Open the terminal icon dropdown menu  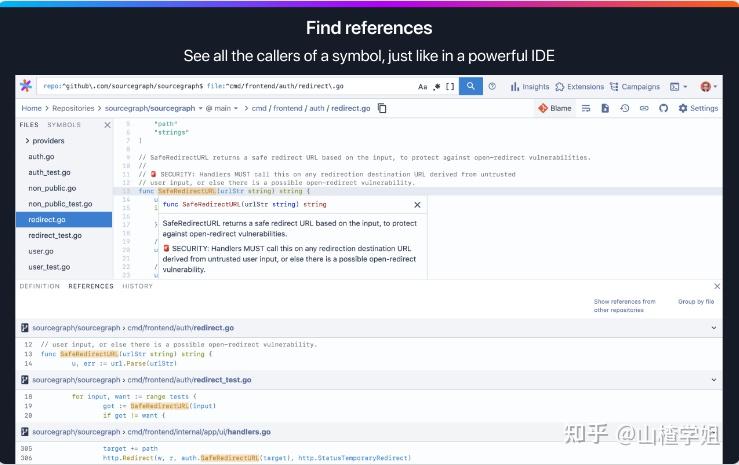(x=679, y=87)
